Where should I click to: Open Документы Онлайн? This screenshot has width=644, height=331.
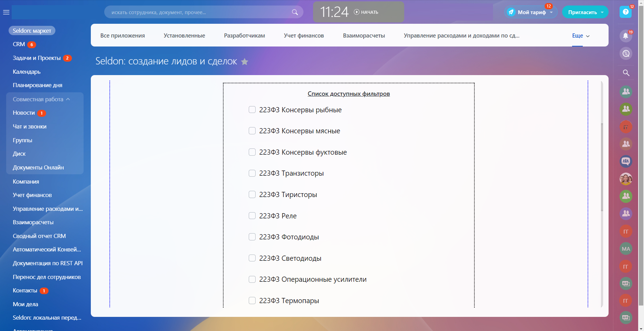point(38,167)
